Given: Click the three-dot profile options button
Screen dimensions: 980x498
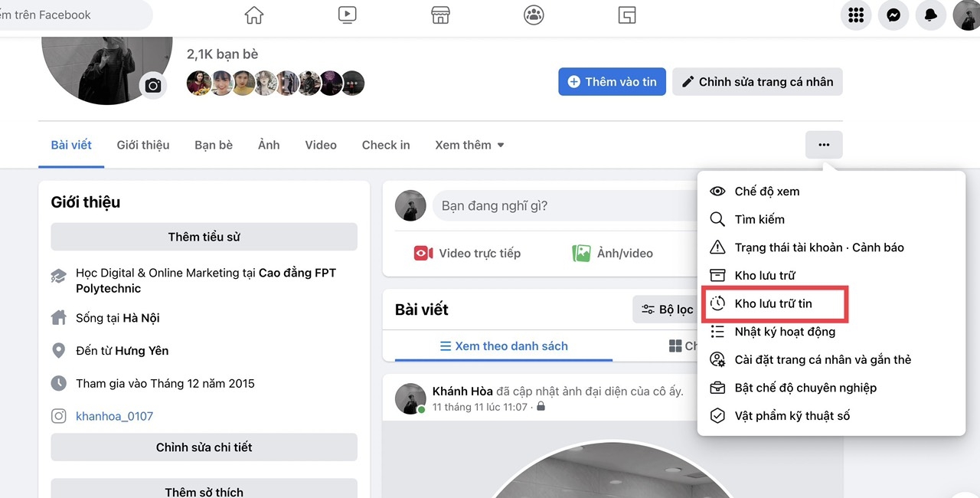Looking at the screenshot, I should [x=824, y=145].
